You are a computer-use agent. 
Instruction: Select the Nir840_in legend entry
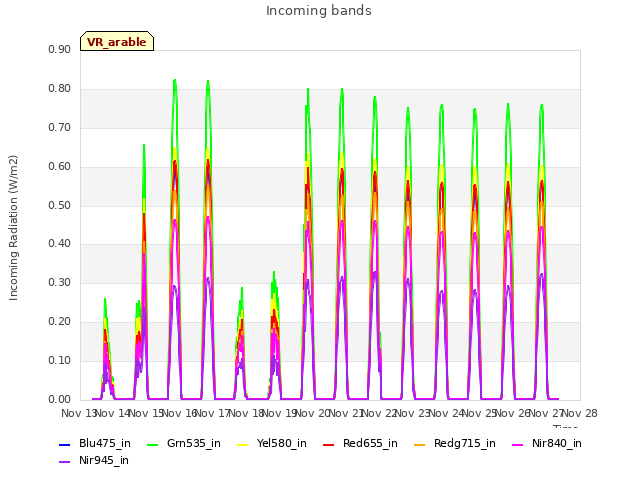[547, 443]
